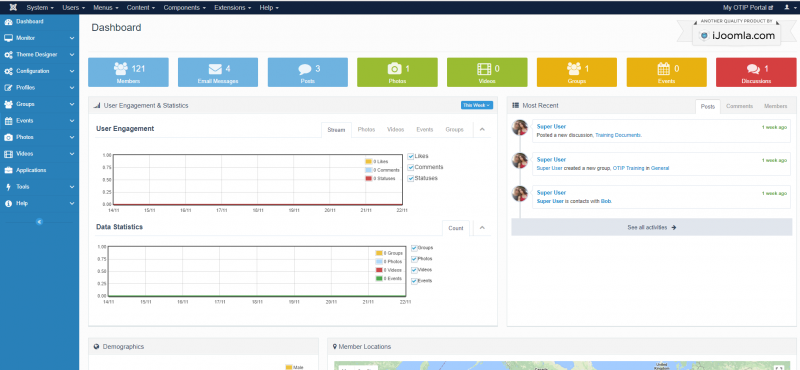Uncheck the Comments checkbox
This screenshot has height=370, width=800.
pyautogui.click(x=411, y=167)
